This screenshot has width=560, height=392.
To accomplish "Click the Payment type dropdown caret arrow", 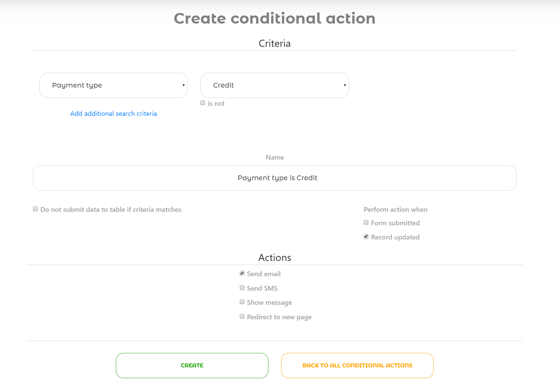I will coord(184,86).
